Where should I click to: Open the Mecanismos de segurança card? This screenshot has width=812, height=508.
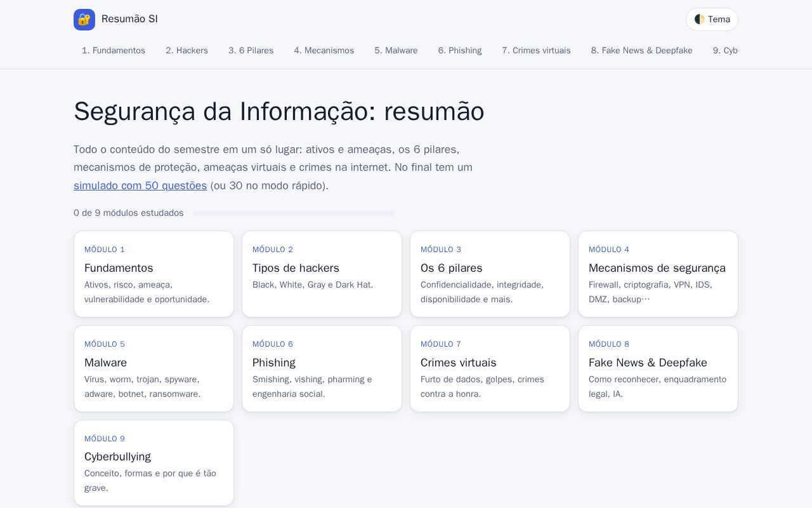pyautogui.click(x=658, y=274)
